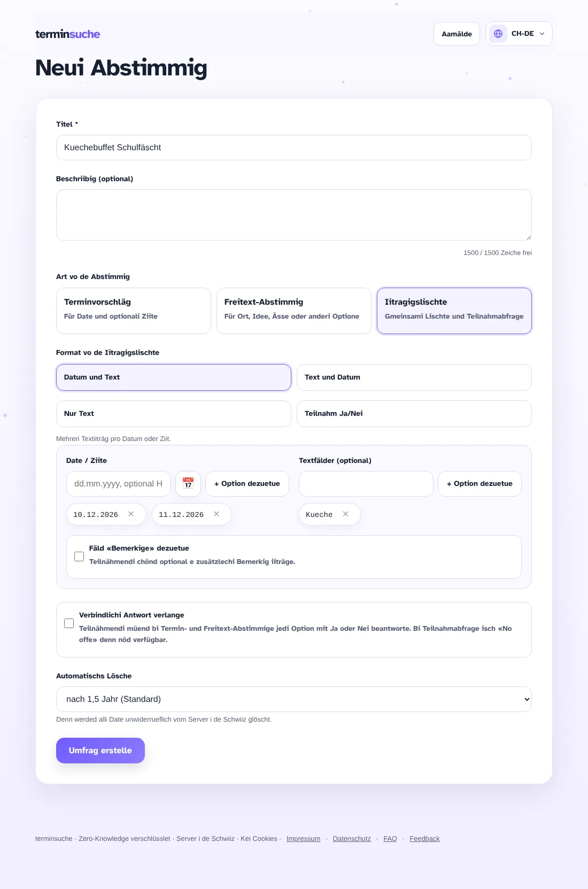Open the Automatischs Lösche dropdown
Screen dimensions: 588x889
[294, 699]
